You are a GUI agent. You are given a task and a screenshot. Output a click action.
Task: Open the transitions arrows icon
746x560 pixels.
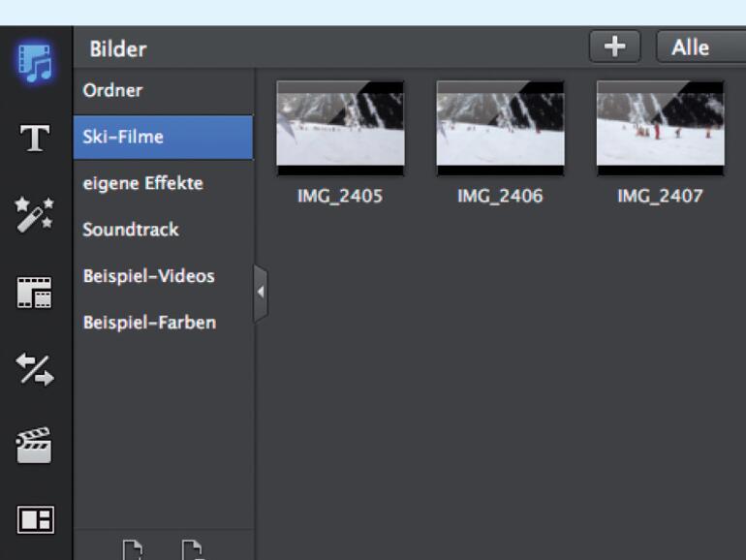(x=35, y=370)
